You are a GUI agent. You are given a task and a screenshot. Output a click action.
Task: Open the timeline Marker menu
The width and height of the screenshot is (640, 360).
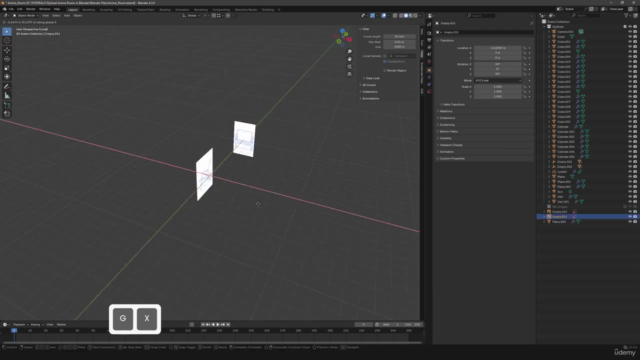(x=61, y=324)
